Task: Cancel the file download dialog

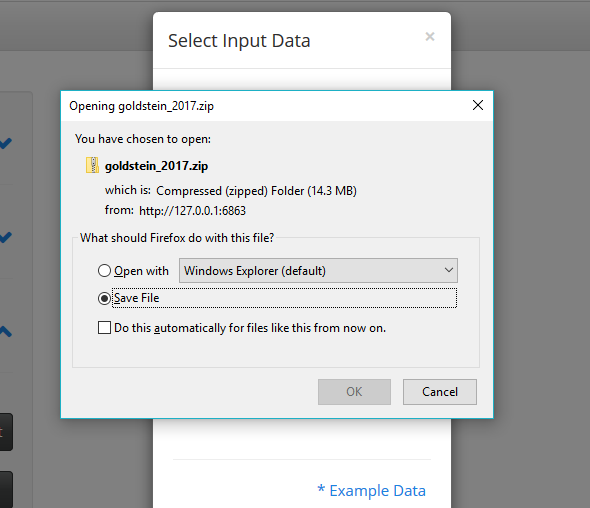Action: point(439,392)
